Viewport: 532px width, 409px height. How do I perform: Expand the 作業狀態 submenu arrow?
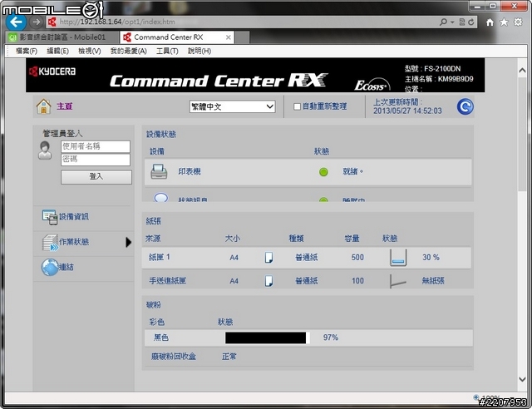point(128,243)
